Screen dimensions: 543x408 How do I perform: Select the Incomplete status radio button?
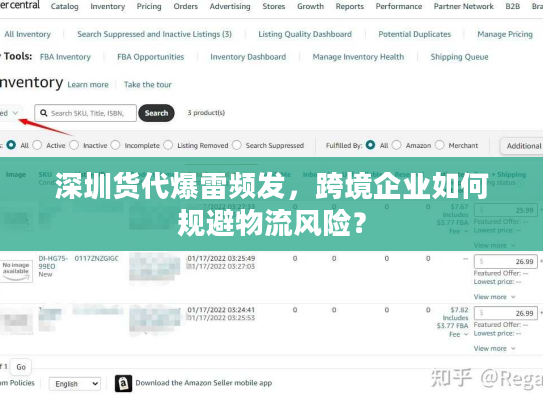[x=115, y=145]
